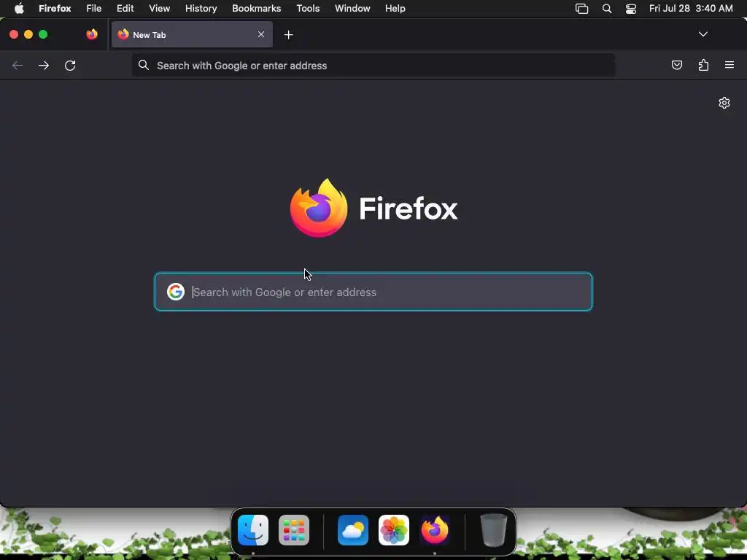Focus the center page Google search box
Image resolution: width=747 pixels, height=560 pixels.
pos(373,292)
